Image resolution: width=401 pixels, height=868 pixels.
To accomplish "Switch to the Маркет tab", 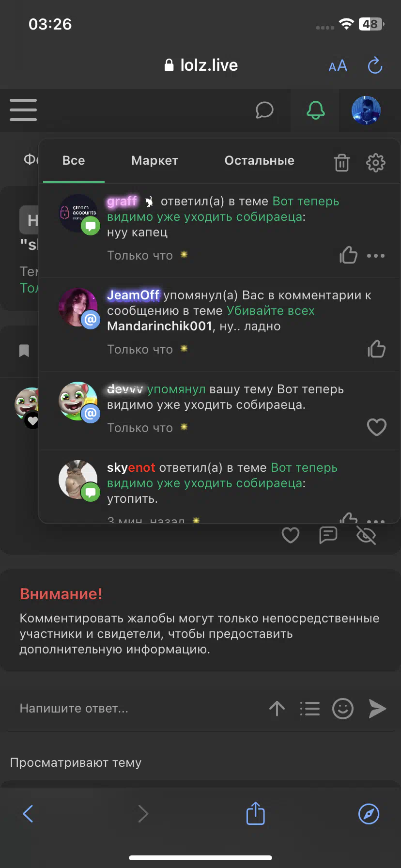I will click(x=155, y=160).
